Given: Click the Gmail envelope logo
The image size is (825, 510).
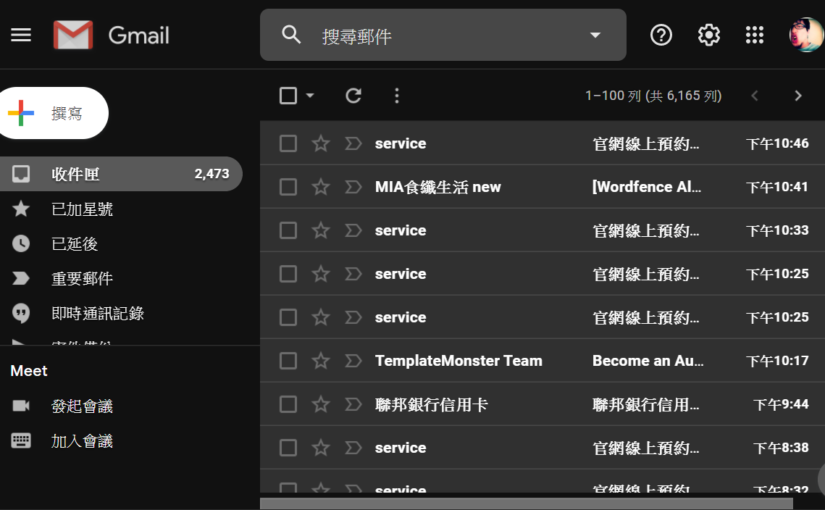Looking at the screenshot, I should click(73, 35).
